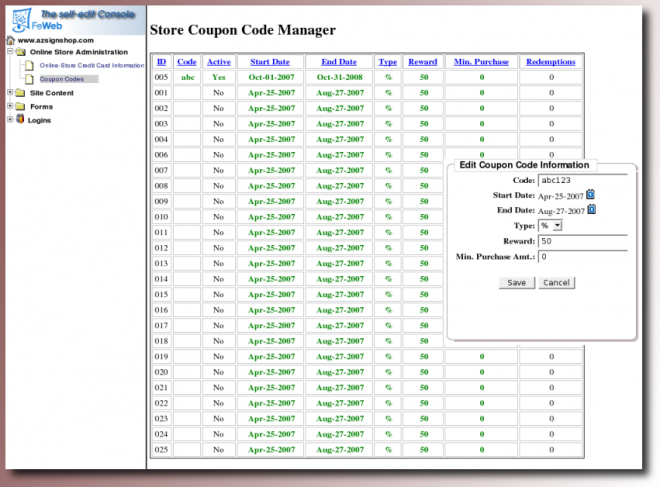660x487 pixels.
Task: Click the Redemptions cell in row 024
Action: (551, 434)
